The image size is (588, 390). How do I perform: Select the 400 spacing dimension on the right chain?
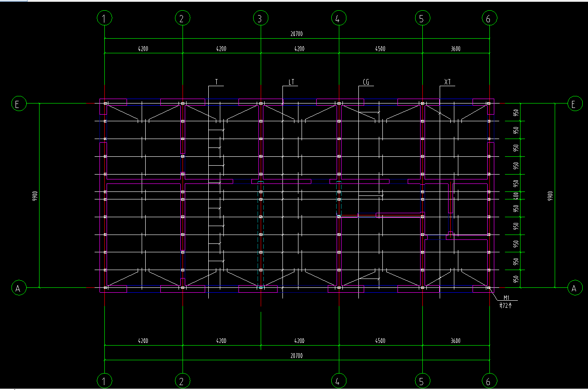(x=516, y=196)
